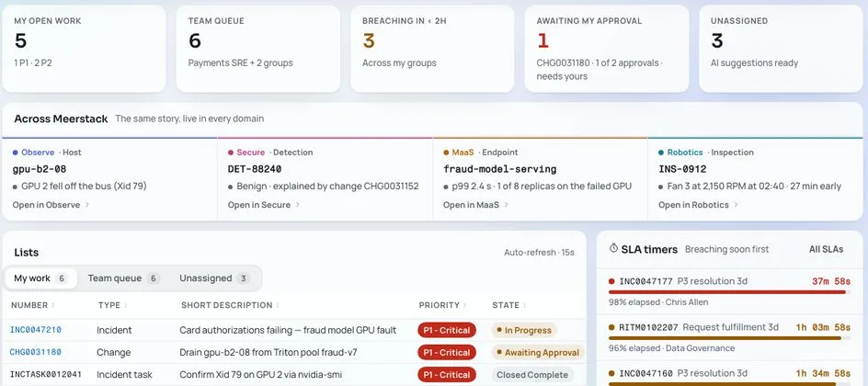Click the INC0047177 red SLA progress bar
This screenshot has height=386, width=868.
point(729,292)
